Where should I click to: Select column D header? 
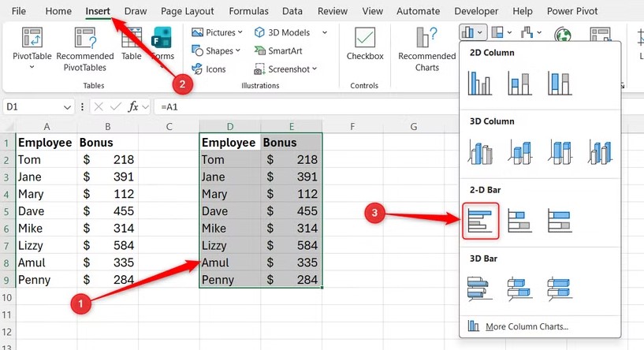click(230, 127)
